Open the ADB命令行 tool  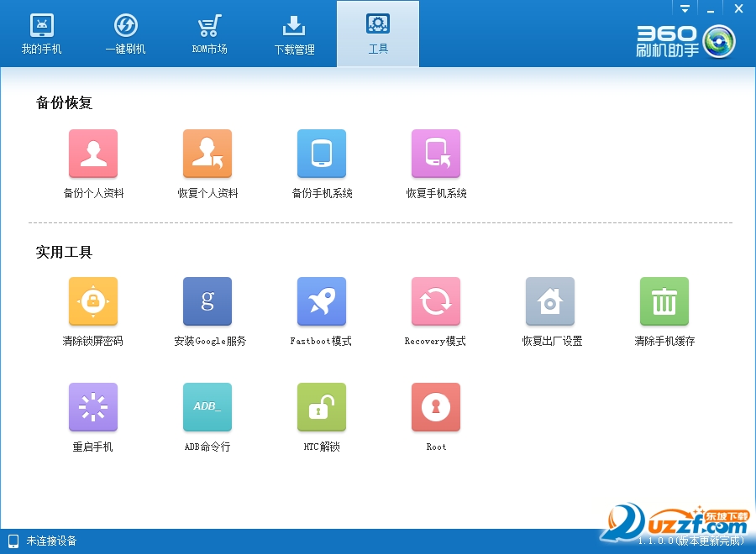207,407
